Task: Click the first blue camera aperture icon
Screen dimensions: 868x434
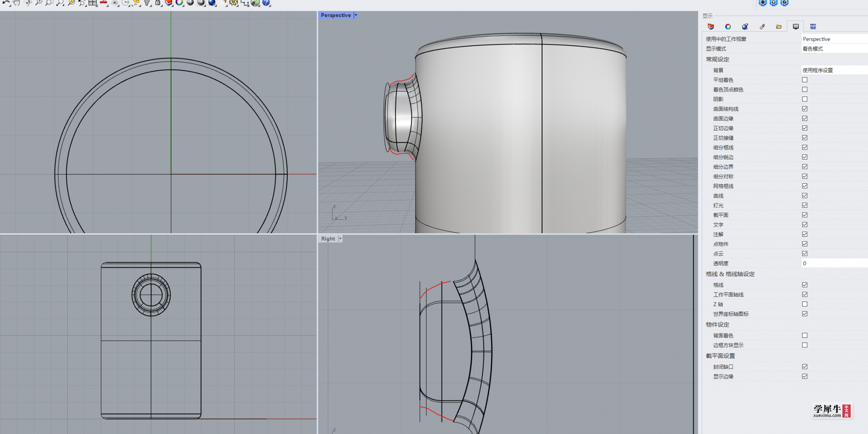Action: pos(763,3)
